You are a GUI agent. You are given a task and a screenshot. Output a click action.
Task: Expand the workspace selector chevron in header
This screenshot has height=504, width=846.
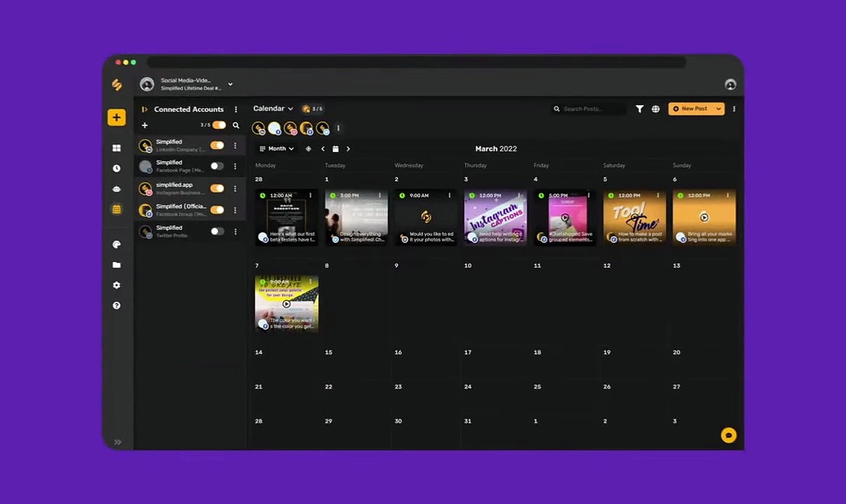pos(230,85)
